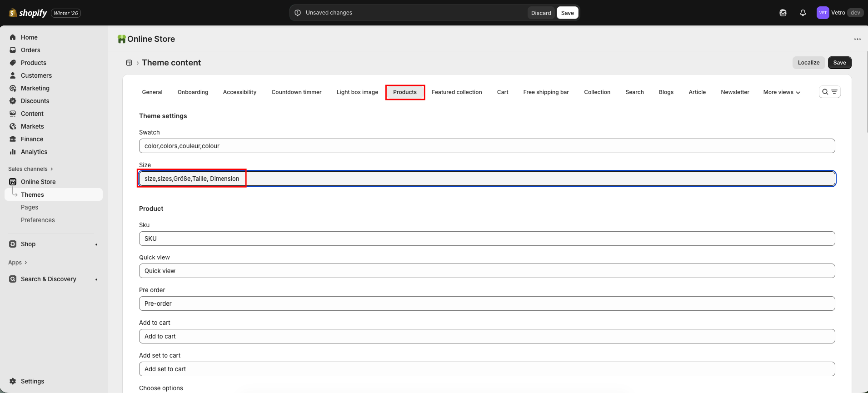Click into the Swatch text field
This screenshot has height=393, width=868.
click(487, 146)
